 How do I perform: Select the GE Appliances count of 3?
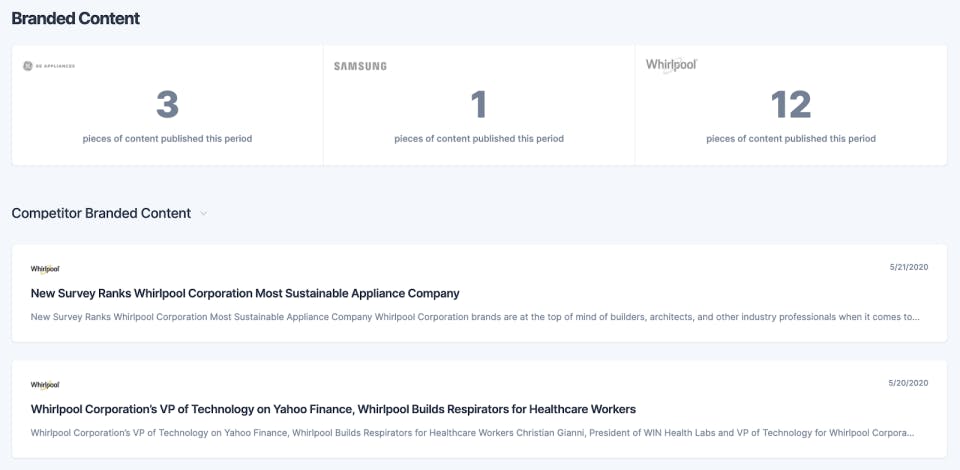coord(167,105)
